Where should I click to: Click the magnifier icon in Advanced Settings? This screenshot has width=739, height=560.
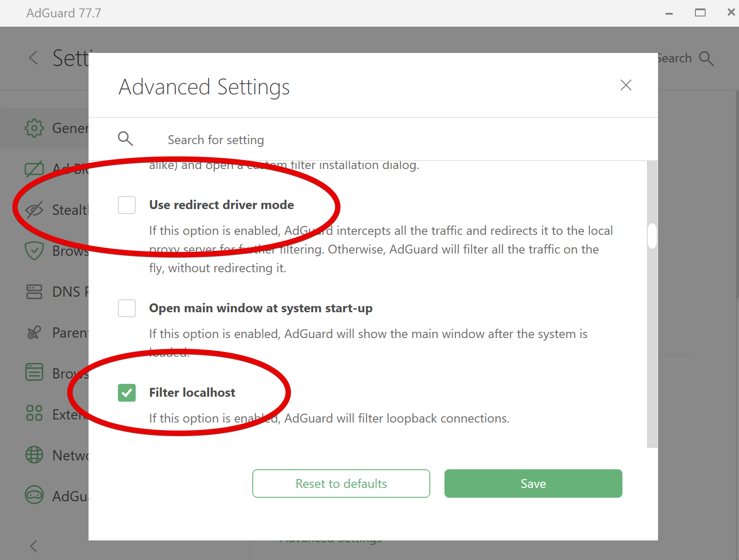(125, 139)
